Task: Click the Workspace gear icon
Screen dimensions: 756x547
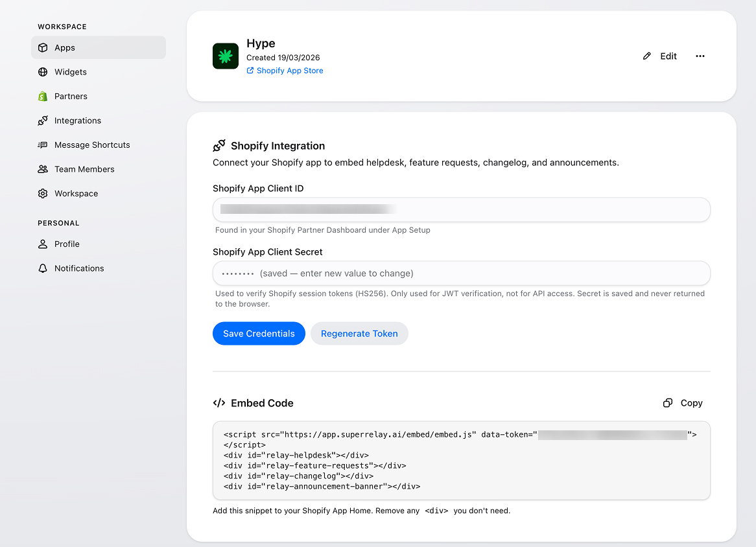Action: (43, 194)
